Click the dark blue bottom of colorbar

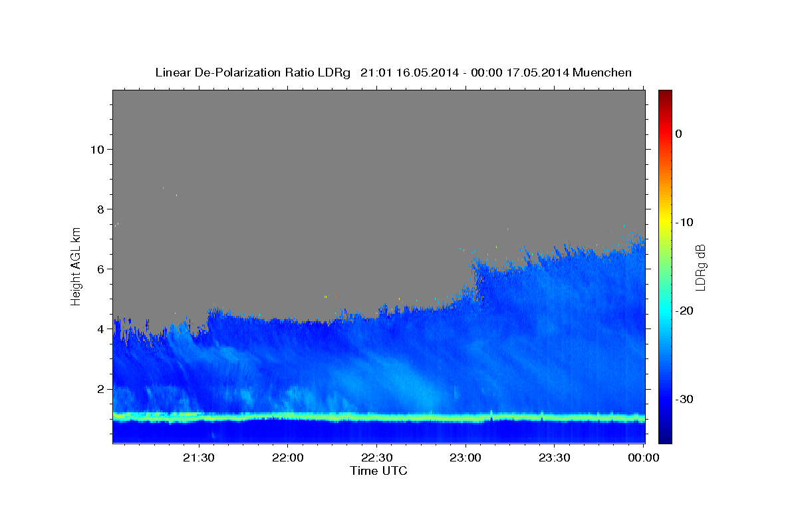665,436
